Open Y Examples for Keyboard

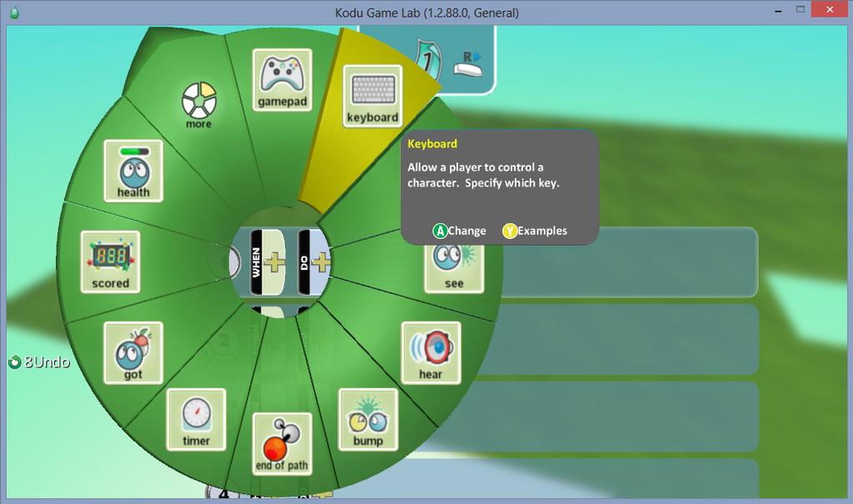[x=535, y=231]
